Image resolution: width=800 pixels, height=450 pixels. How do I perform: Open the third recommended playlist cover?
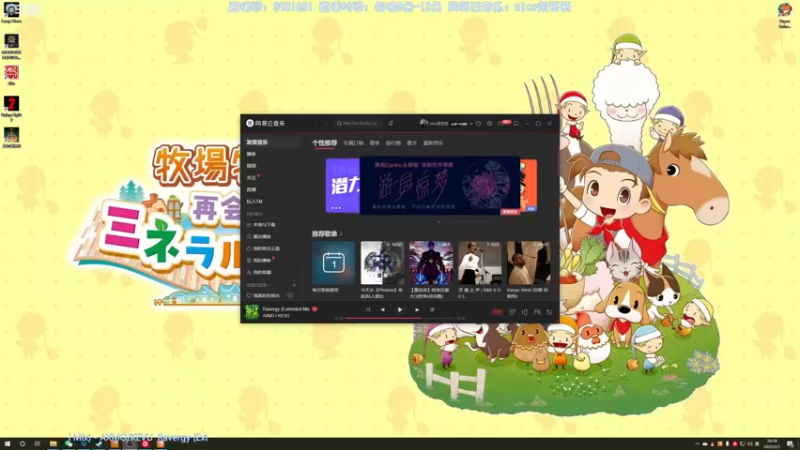pos(431,263)
